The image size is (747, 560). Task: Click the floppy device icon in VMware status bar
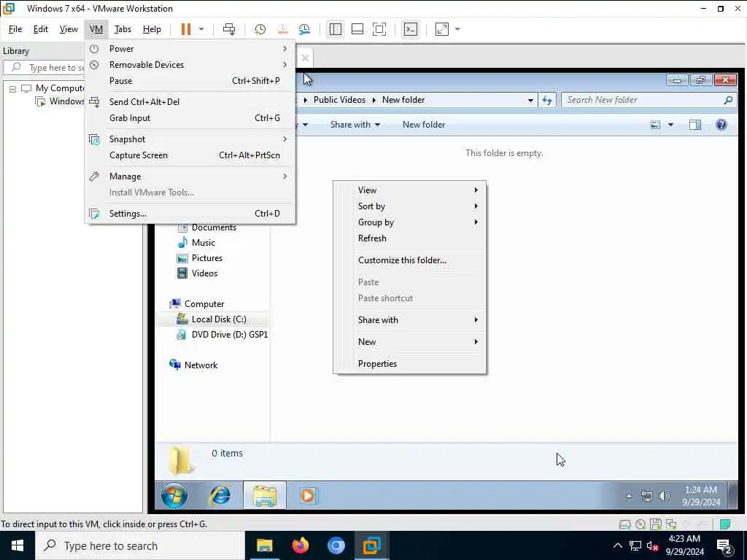(656, 524)
